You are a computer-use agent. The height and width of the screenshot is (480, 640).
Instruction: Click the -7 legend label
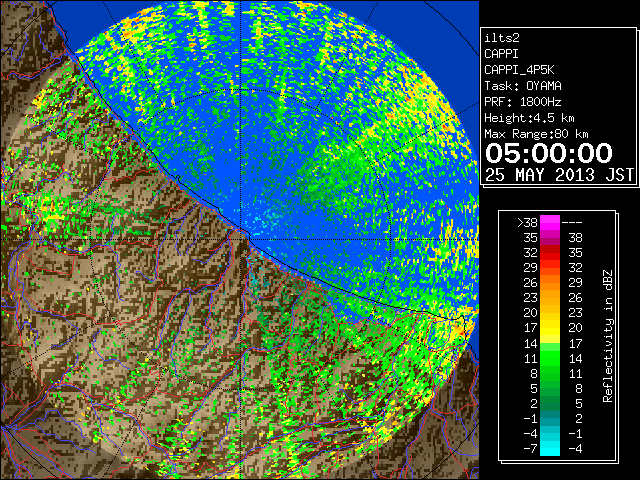pos(530,448)
